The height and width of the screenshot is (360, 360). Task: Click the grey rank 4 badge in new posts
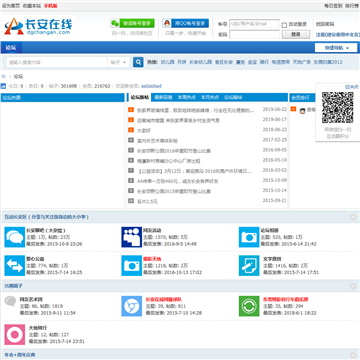[x=131, y=140]
